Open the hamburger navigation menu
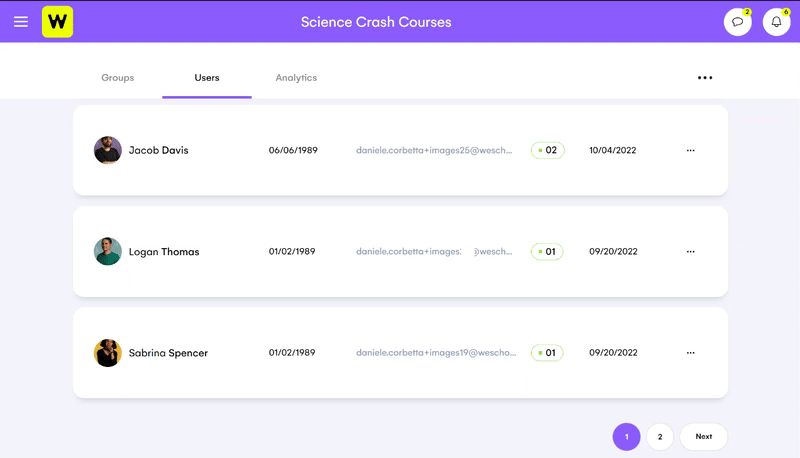 pyautogui.click(x=21, y=21)
